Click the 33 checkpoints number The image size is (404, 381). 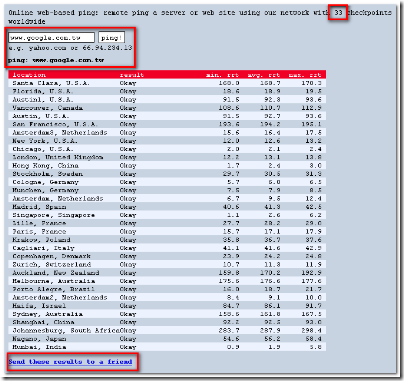(338, 13)
